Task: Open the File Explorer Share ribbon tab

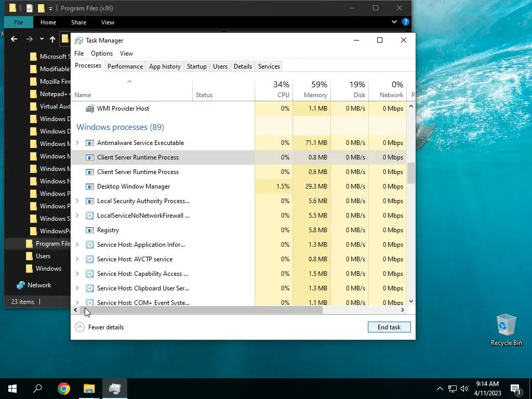Action: [78, 22]
